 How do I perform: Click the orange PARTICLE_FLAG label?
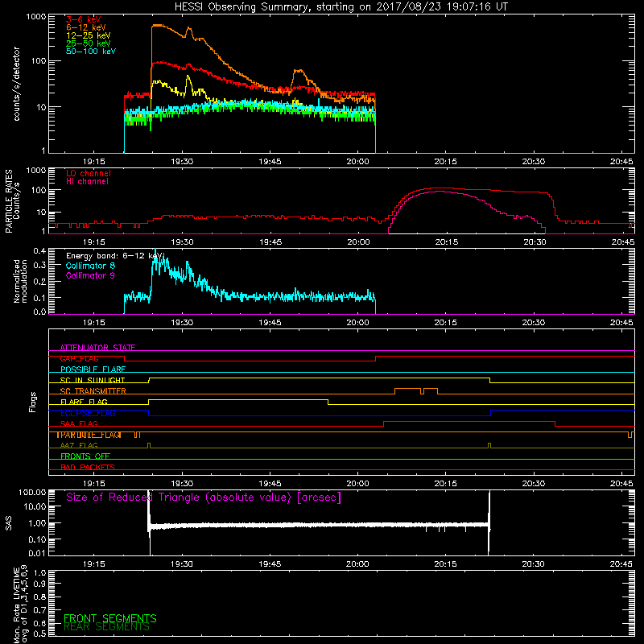(89, 435)
